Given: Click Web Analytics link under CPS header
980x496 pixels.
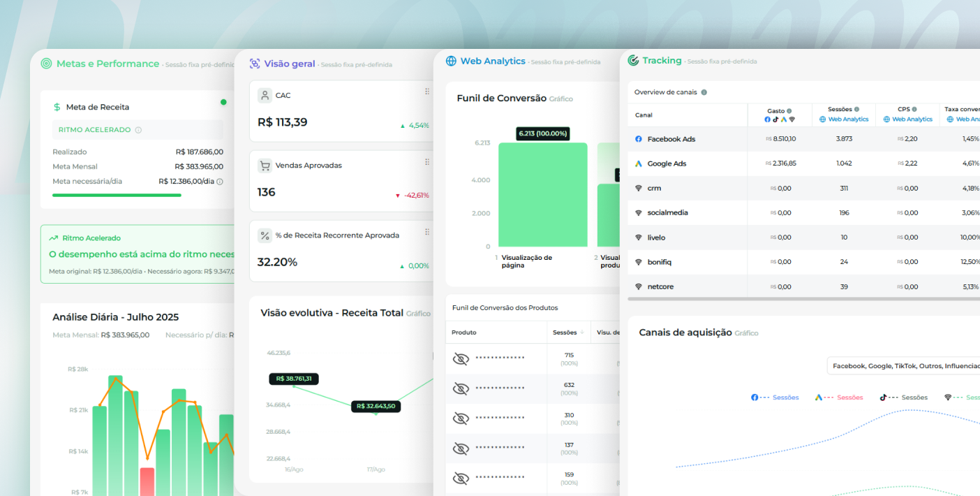Looking at the screenshot, I should pyautogui.click(x=908, y=119).
